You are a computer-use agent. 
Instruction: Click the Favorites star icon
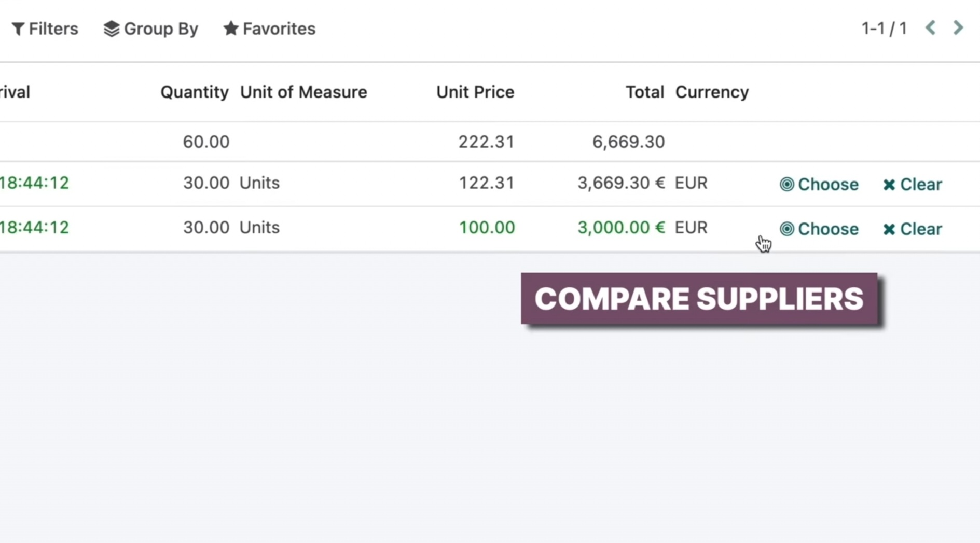231,28
